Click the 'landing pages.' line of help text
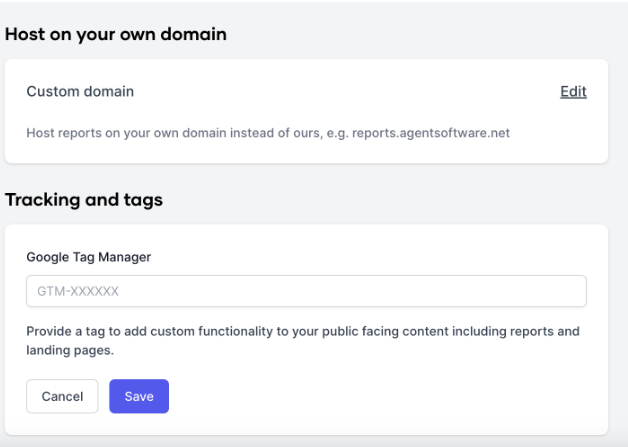628x447 pixels. [70, 350]
